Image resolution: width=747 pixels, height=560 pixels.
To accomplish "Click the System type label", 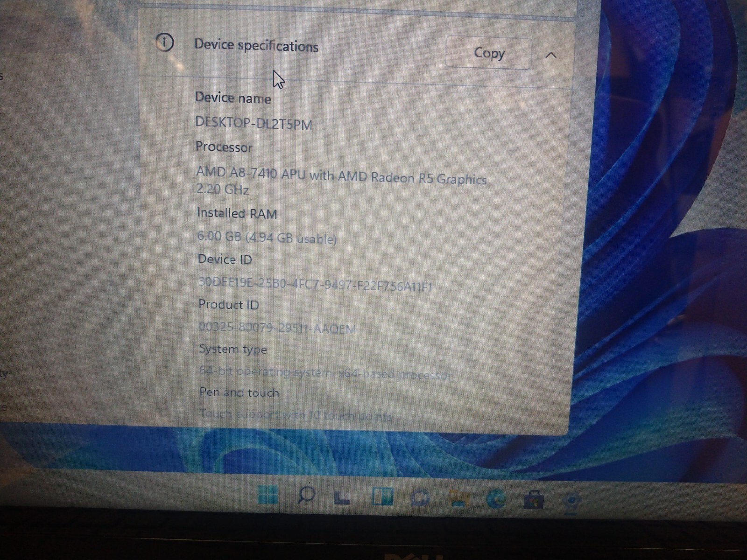I will pos(233,349).
